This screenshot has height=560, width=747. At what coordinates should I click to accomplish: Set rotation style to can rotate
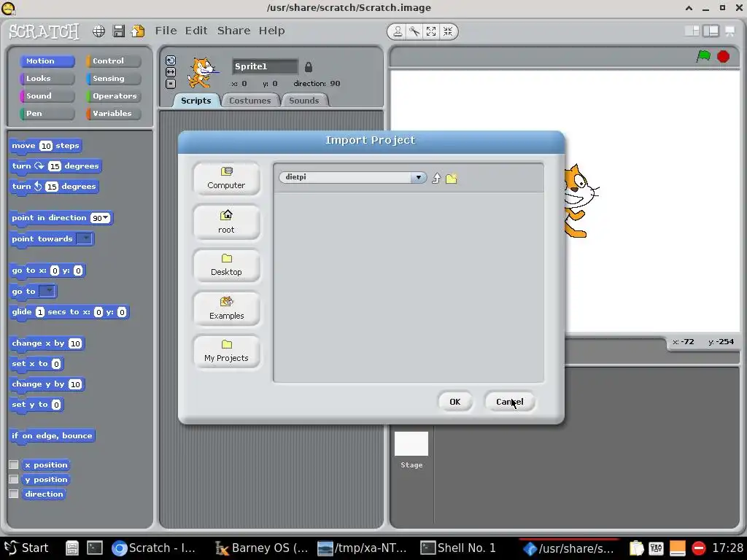click(171, 61)
